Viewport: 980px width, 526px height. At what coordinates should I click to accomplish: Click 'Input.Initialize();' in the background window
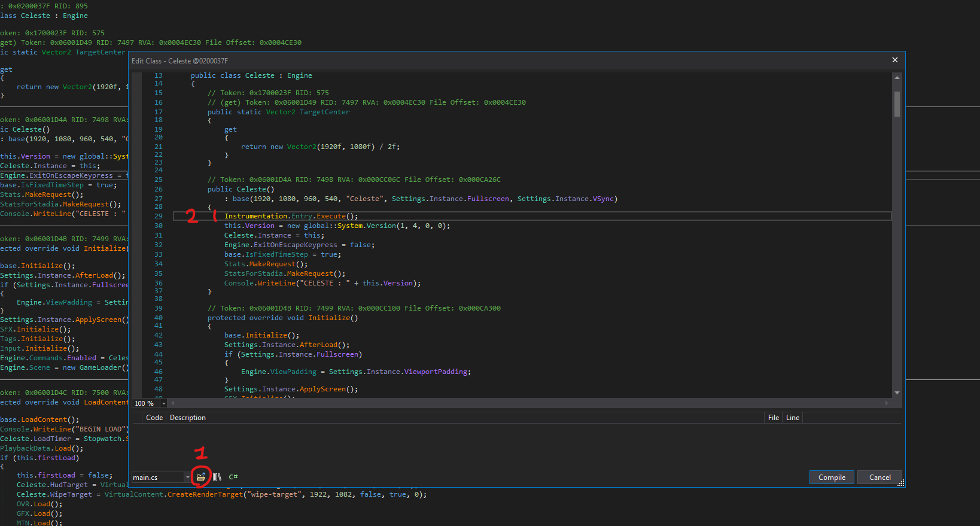pos(39,348)
